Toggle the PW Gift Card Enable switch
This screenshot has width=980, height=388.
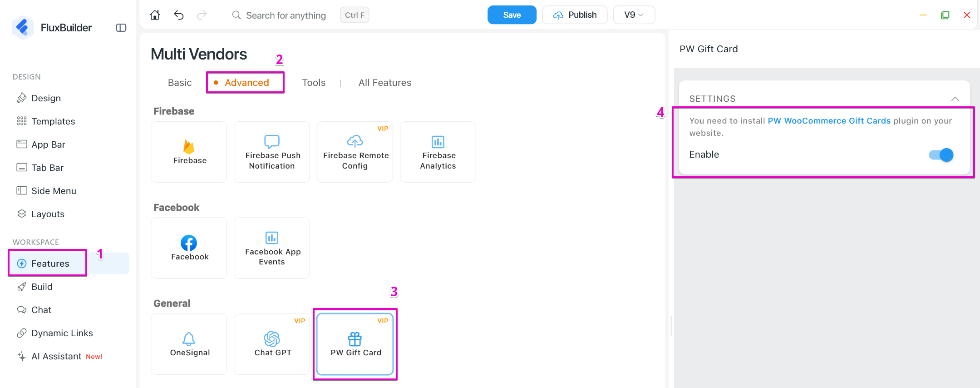[941, 155]
